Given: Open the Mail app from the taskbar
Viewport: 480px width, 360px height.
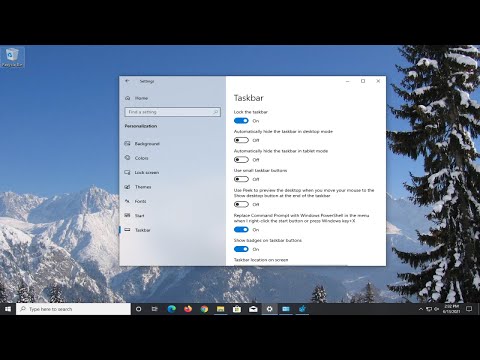Looking at the screenshot, I should click(253, 309).
